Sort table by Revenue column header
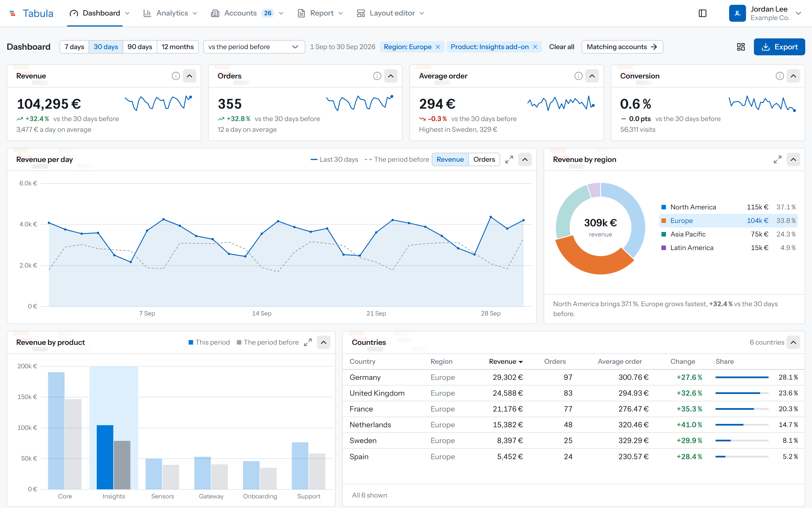 pos(506,362)
